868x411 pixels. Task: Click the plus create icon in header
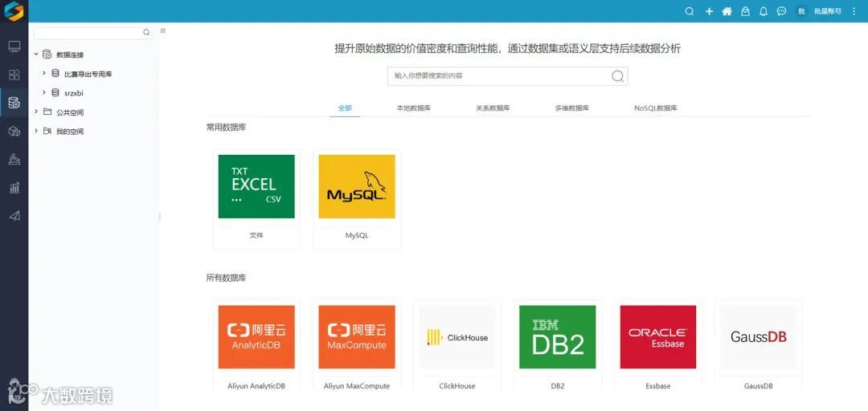pyautogui.click(x=709, y=11)
